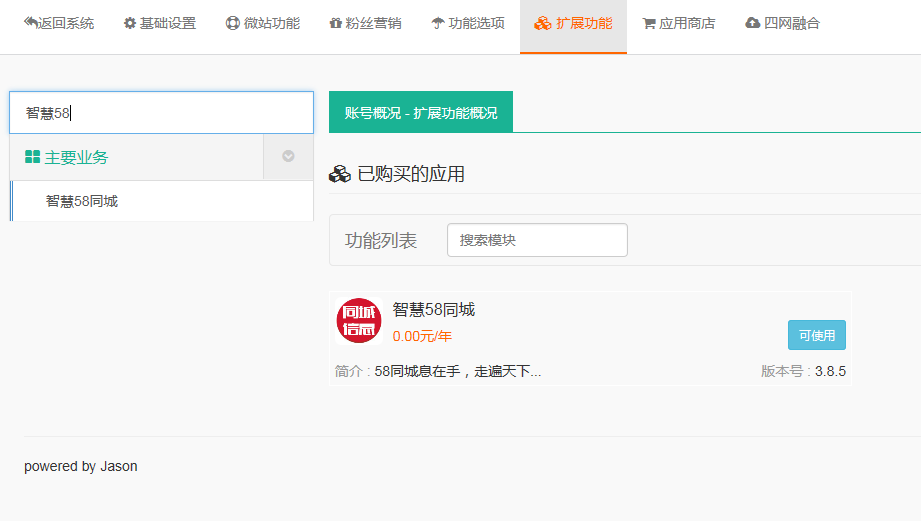Click the cloud icon by 四网融合
The image size is (921, 521).
(752, 23)
